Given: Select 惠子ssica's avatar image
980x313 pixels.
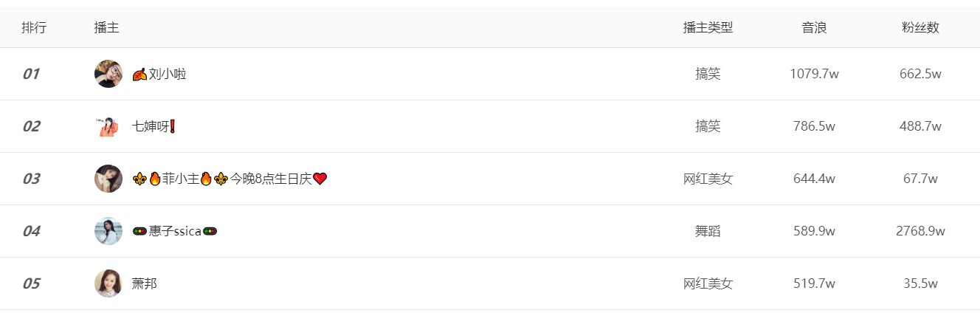Looking at the screenshot, I should [x=108, y=231].
